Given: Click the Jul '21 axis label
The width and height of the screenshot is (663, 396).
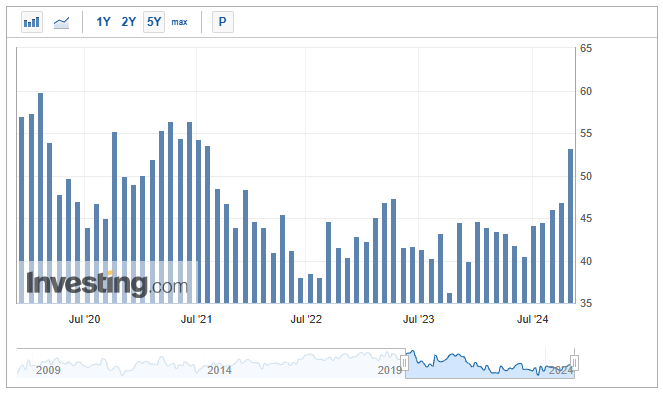Looking at the screenshot, I should point(196,319).
